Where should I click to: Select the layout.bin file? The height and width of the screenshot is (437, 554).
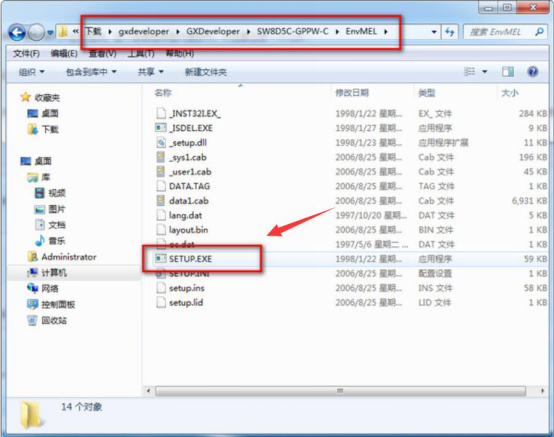click(x=188, y=230)
